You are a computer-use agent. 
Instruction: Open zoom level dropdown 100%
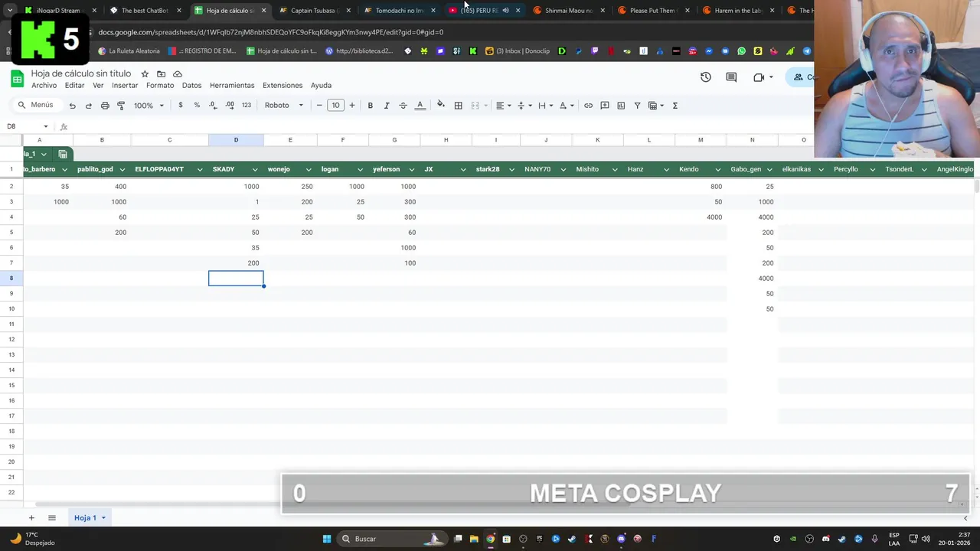(149, 106)
